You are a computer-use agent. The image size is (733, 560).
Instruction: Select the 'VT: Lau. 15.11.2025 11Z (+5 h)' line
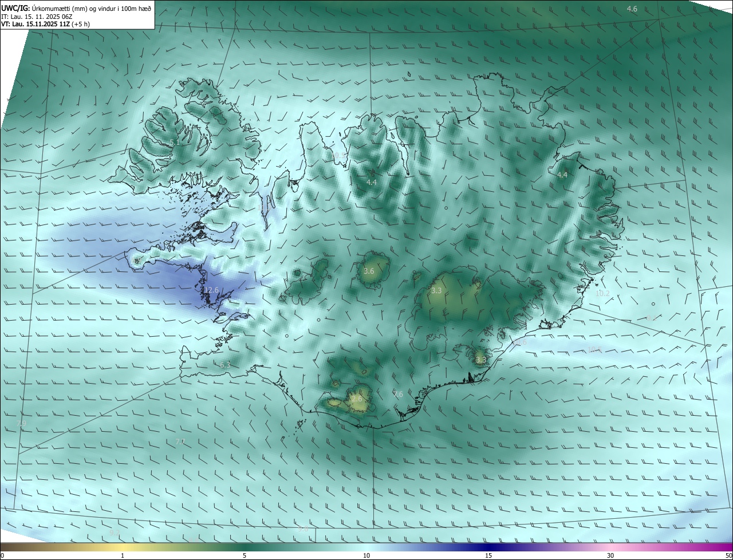(x=46, y=24)
